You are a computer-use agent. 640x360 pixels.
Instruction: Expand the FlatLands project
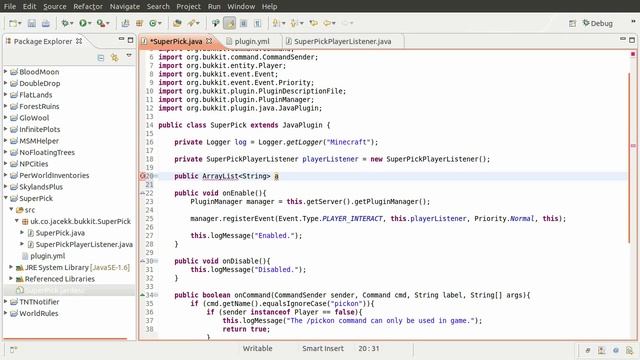(x=6, y=94)
